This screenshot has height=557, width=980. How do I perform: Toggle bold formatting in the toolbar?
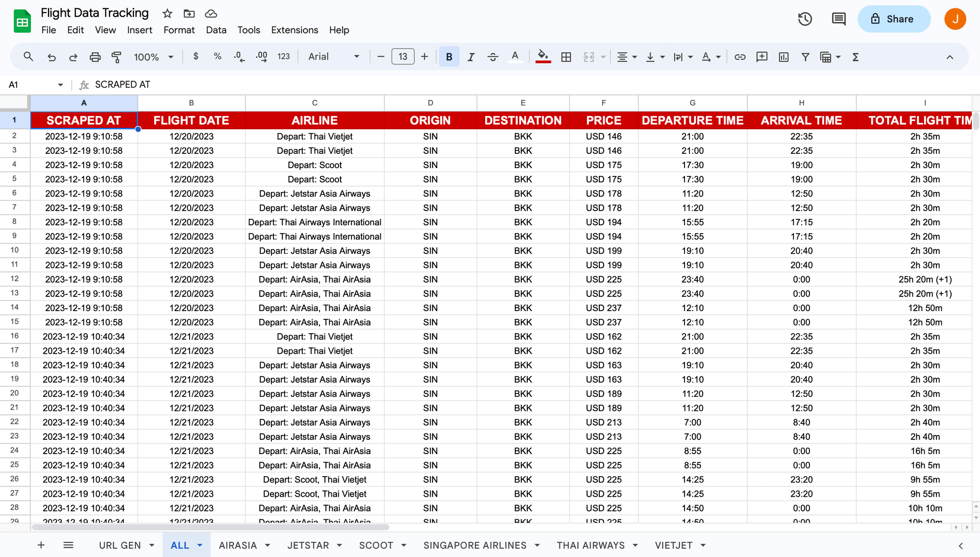449,56
